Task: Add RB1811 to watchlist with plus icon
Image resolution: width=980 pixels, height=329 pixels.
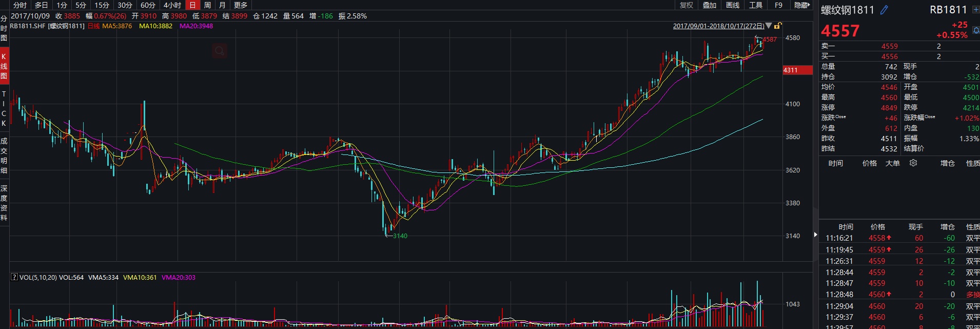Action: pyautogui.click(x=975, y=10)
